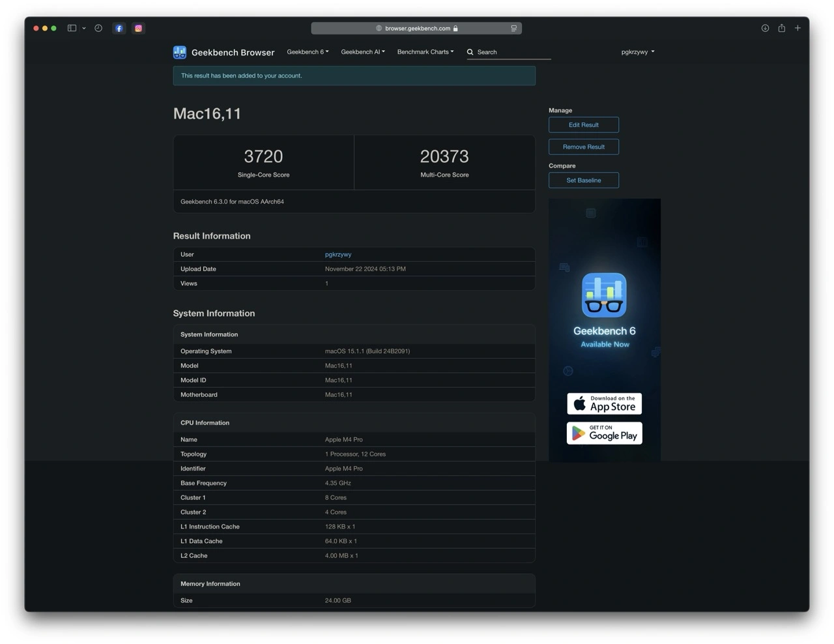834x644 pixels.
Task: Click 'macOS 15.1.1 (Build 24B2091)' value
Action: pyautogui.click(x=367, y=351)
